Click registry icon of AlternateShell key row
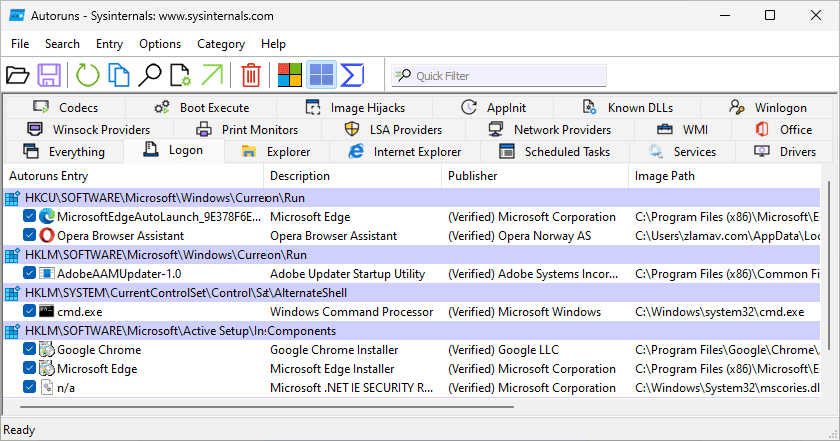Image resolution: width=840 pixels, height=441 pixels. pos(12,293)
